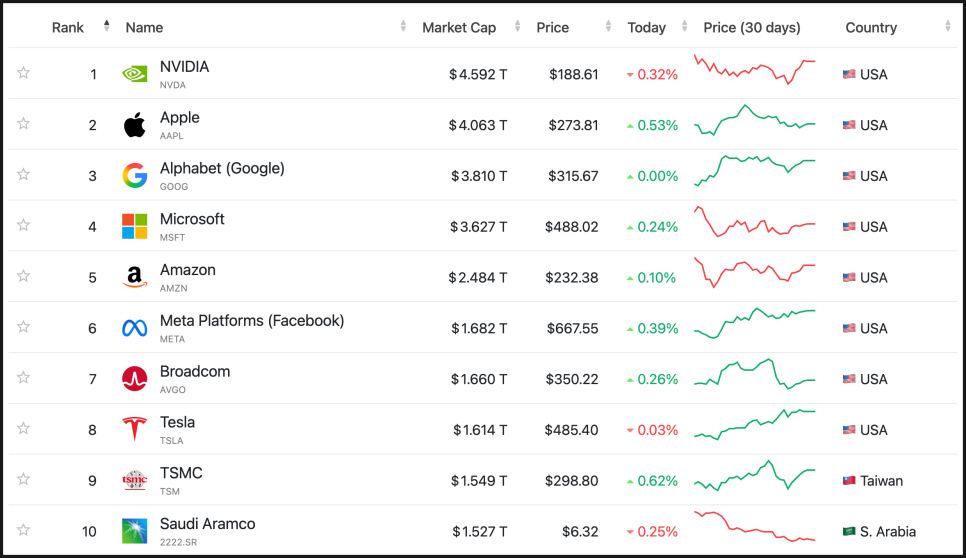This screenshot has height=558, width=966.
Task: Click the Rank column sort arrows
Action: pos(107,27)
